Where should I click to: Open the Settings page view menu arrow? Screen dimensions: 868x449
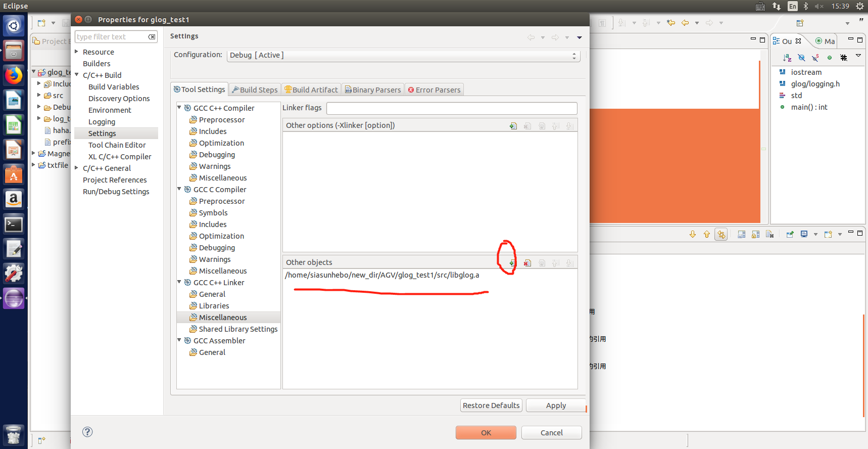580,37
